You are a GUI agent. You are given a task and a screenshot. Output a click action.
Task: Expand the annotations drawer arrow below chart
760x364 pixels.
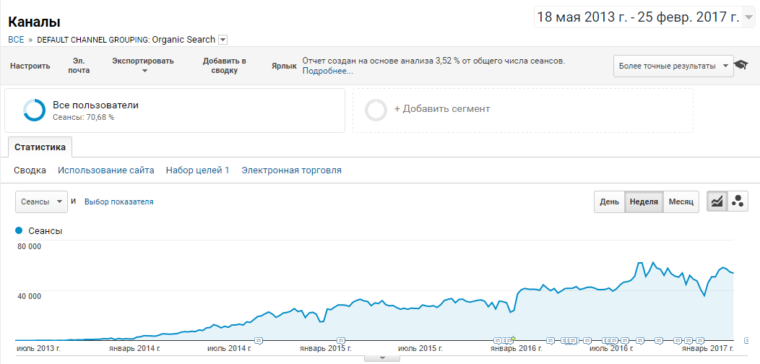(x=382, y=358)
